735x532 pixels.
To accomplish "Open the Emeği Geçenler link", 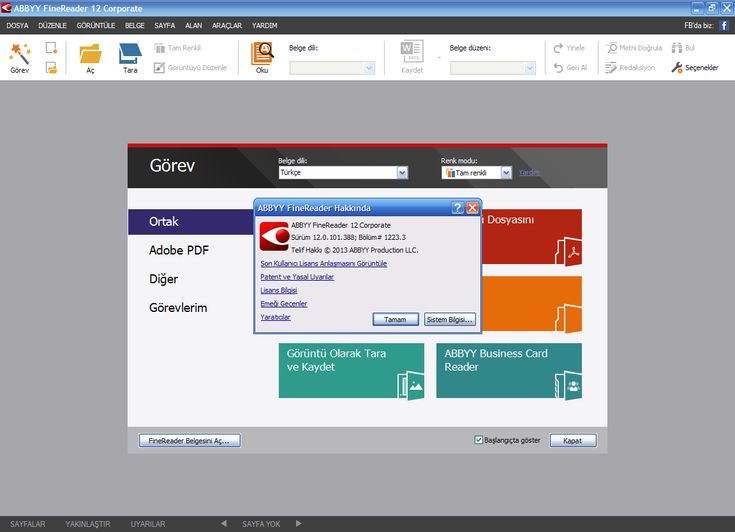I will click(x=284, y=304).
